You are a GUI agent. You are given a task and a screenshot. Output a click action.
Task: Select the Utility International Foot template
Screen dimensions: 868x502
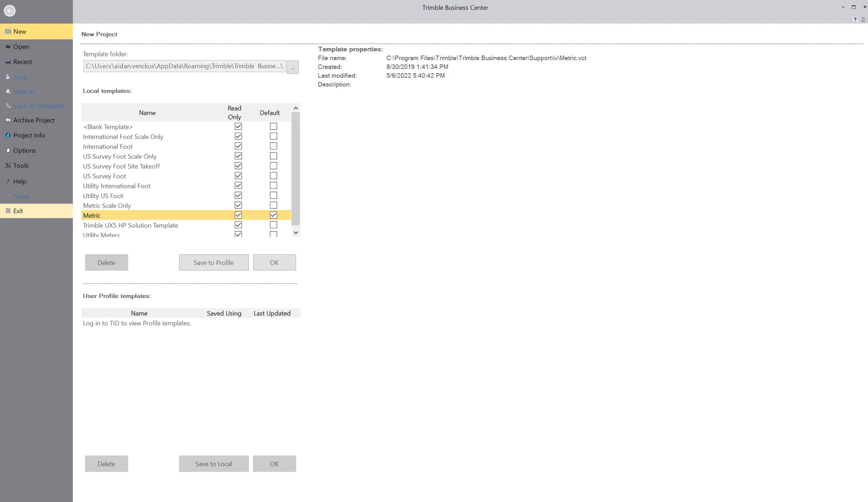pos(186,186)
